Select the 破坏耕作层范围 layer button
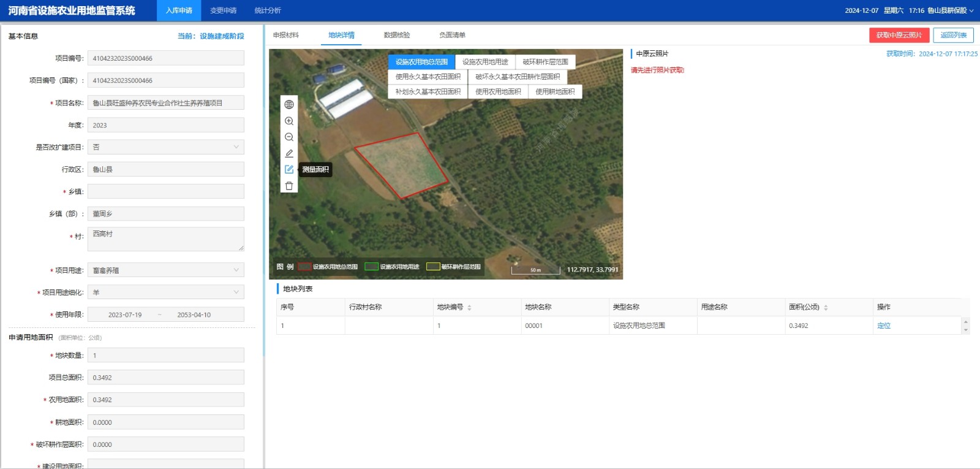 pyautogui.click(x=545, y=62)
